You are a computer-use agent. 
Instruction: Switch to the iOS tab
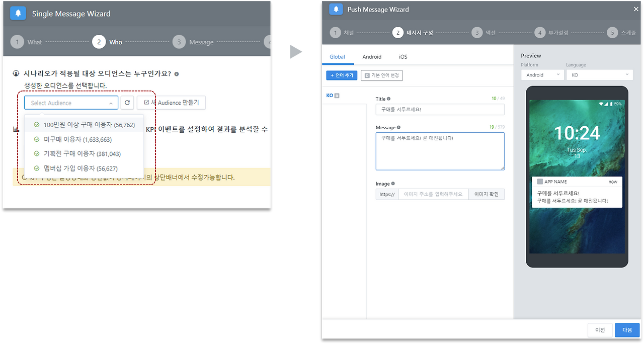pos(403,57)
